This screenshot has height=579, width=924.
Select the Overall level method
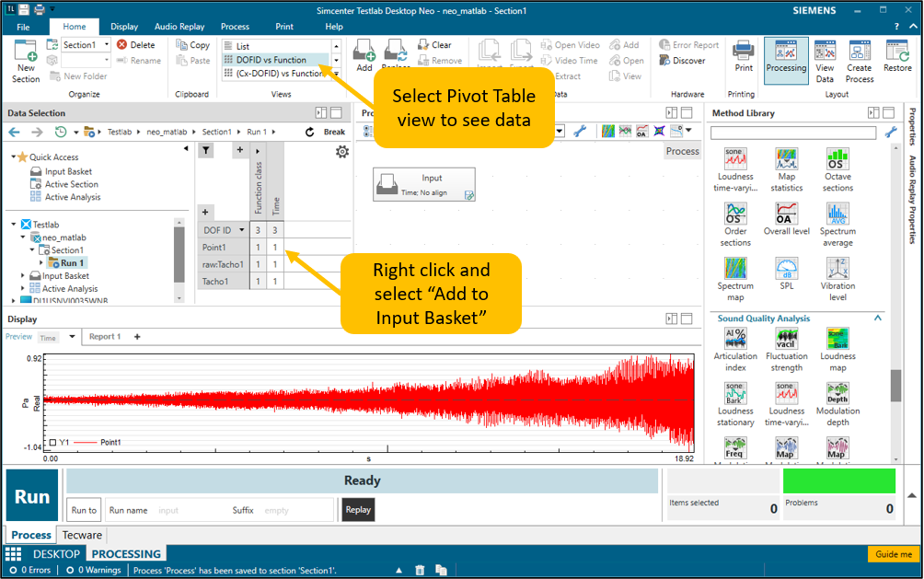point(787,219)
